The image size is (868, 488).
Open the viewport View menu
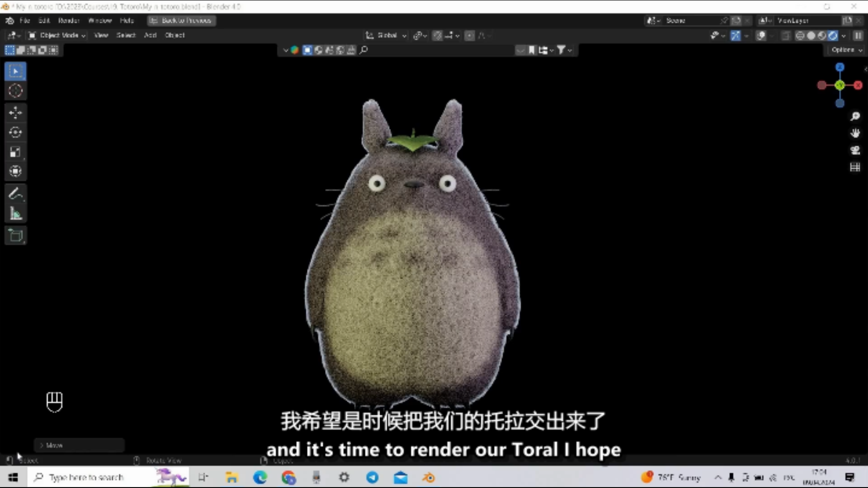tap(101, 35)
